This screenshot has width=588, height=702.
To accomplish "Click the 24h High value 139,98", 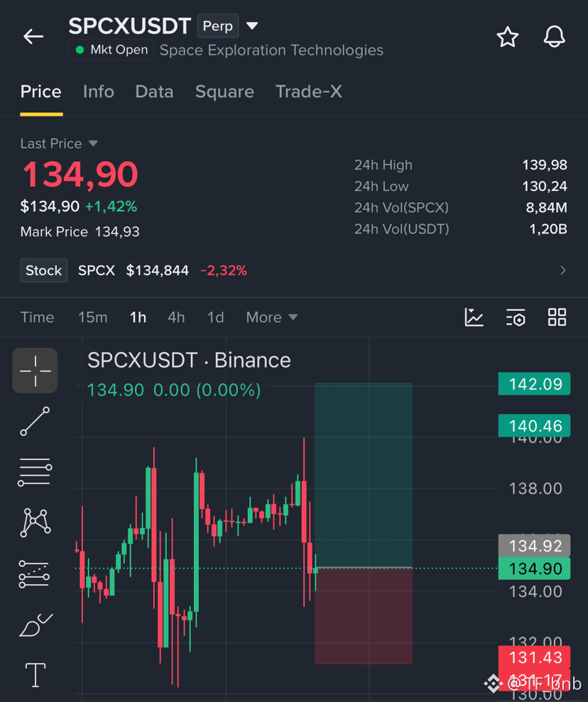I will [x=545, y=165].
